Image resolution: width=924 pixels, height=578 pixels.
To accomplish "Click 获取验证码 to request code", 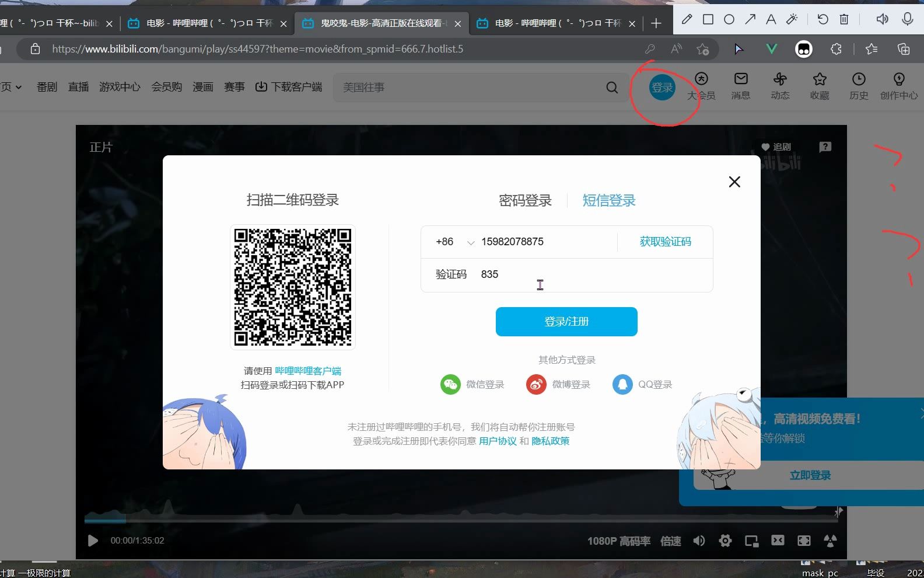I will point(665,242).
